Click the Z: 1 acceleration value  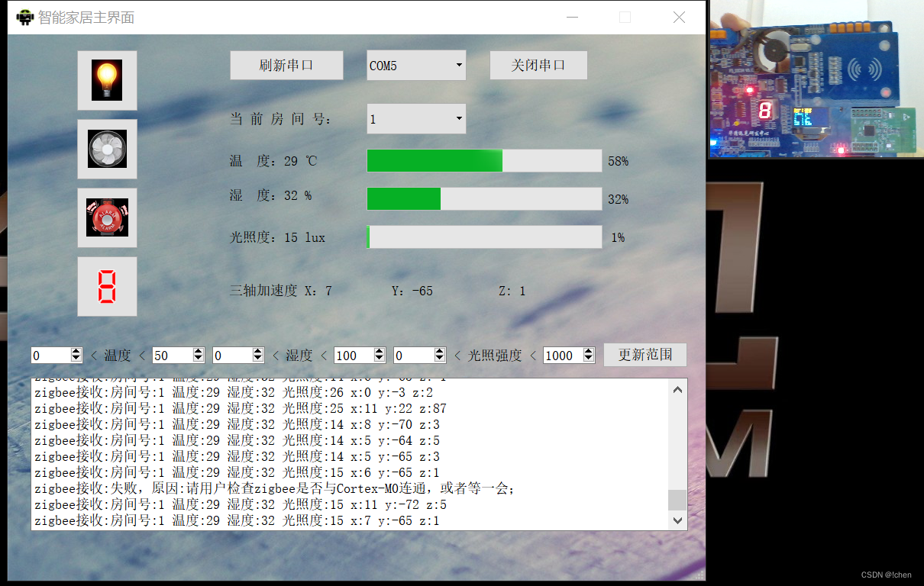[x=512, y=291]
